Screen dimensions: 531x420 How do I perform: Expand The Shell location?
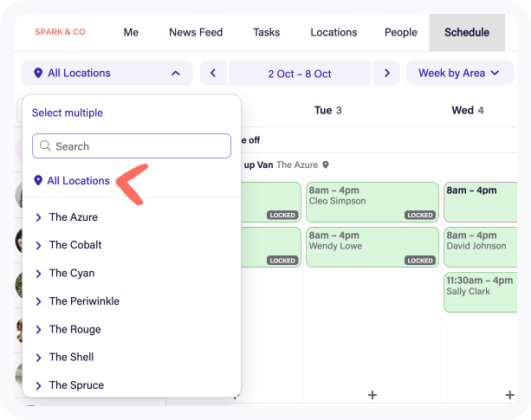click(x=39, y=358)
